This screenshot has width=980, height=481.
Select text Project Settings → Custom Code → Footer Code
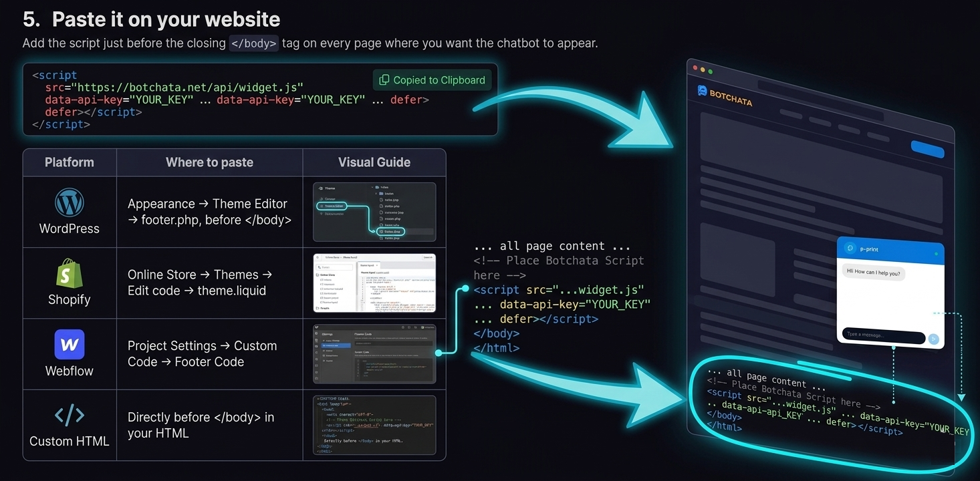click(x=202, y=354)
